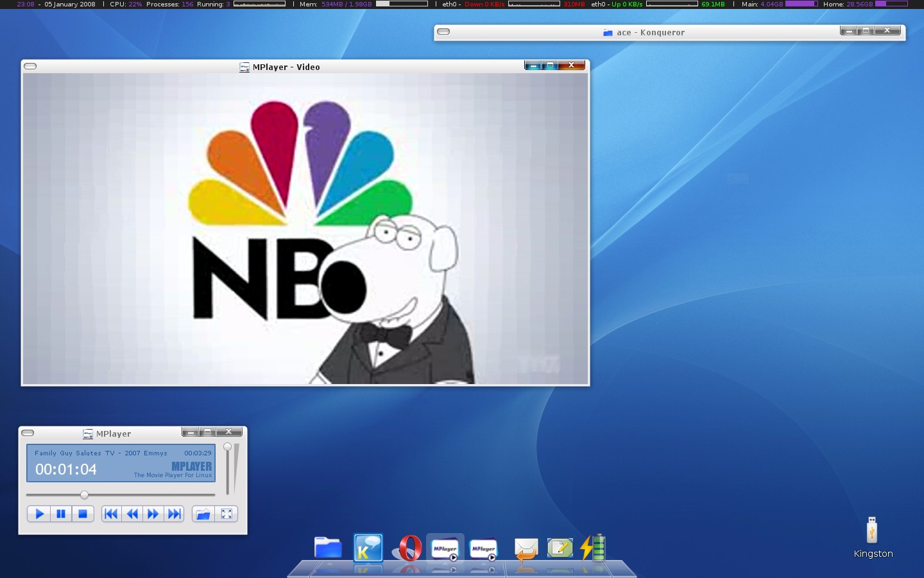This screenshot has width=924, height=578.
Task: Click the 'CPU: 22%' status entry
Action: pyautogui.click(x=126, y=4)
